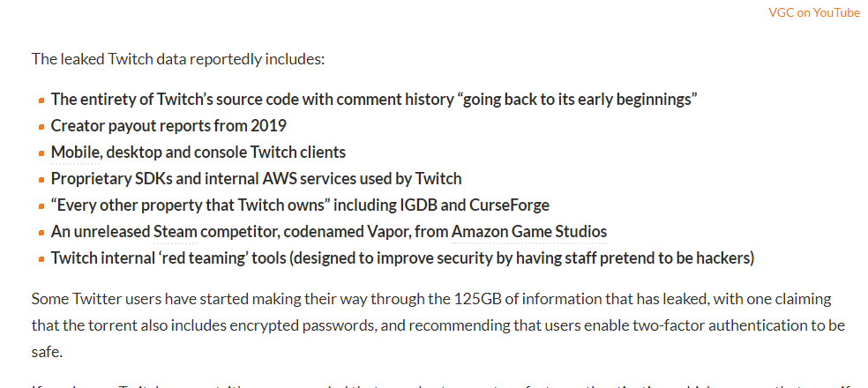
Task: Click bullet marker beside Creator payout reports
Action: point(41,127)
